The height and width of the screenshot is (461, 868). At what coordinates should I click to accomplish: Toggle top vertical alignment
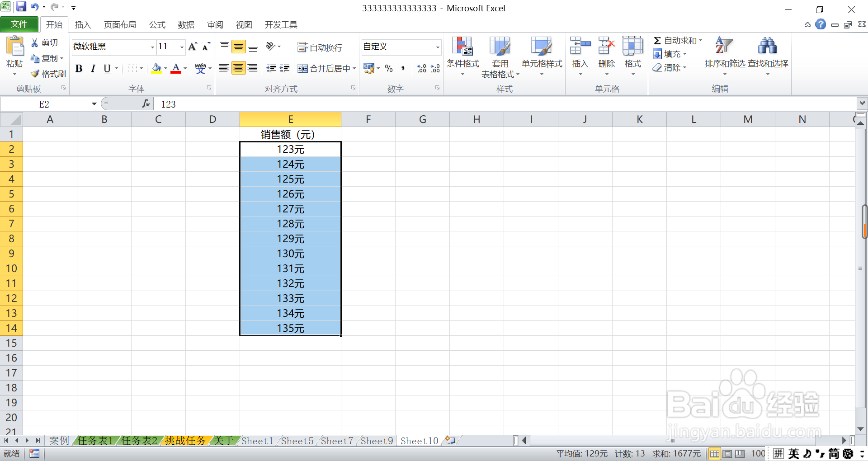224,46
